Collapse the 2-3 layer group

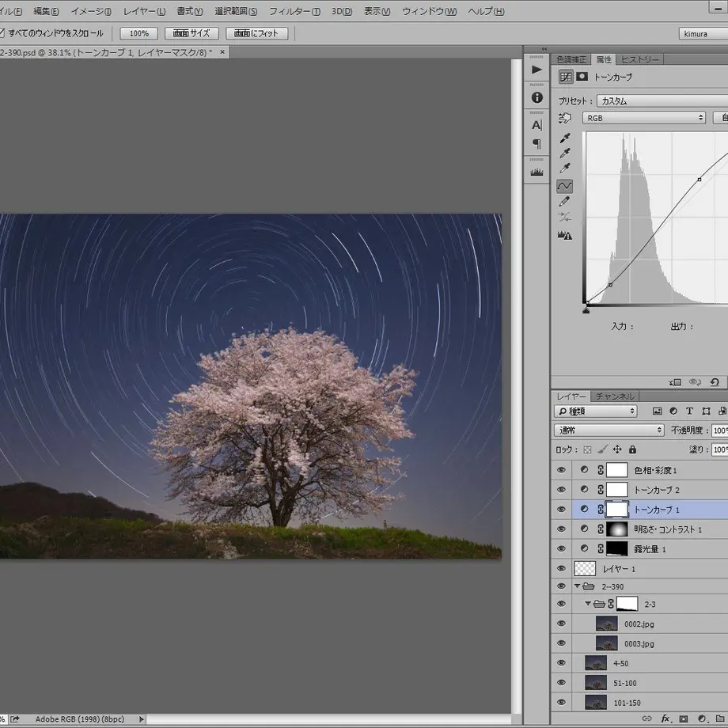point(588,604)
